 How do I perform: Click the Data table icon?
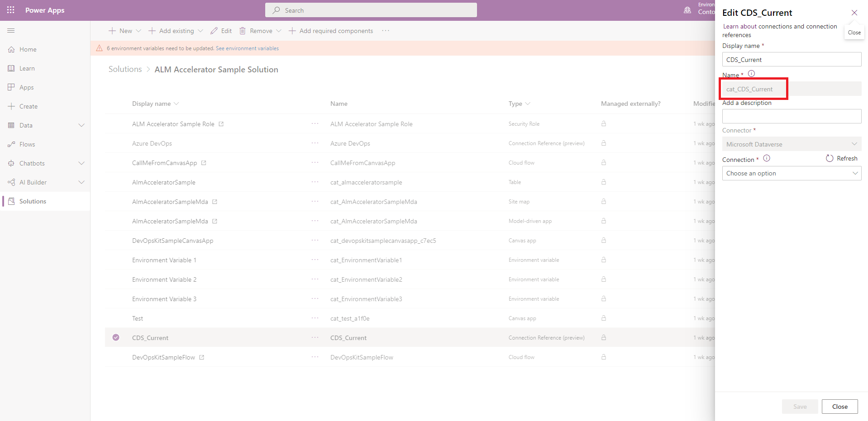pos(11,125)
